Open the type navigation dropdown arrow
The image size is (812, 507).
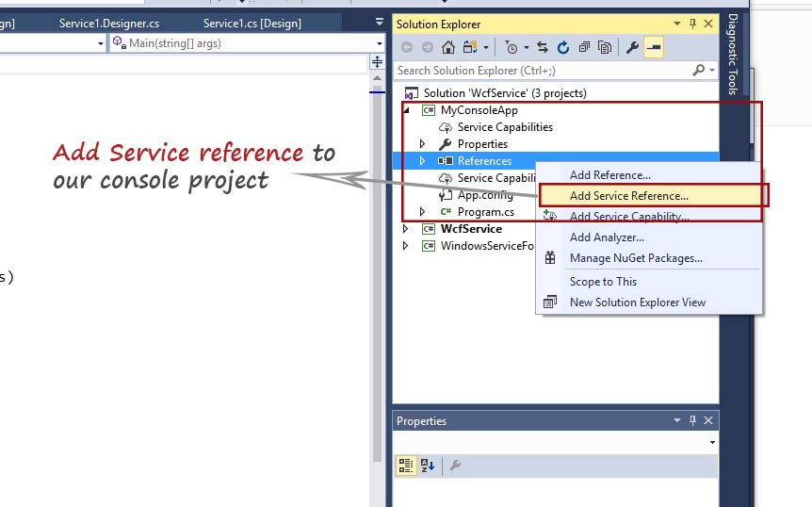point(101,44)
